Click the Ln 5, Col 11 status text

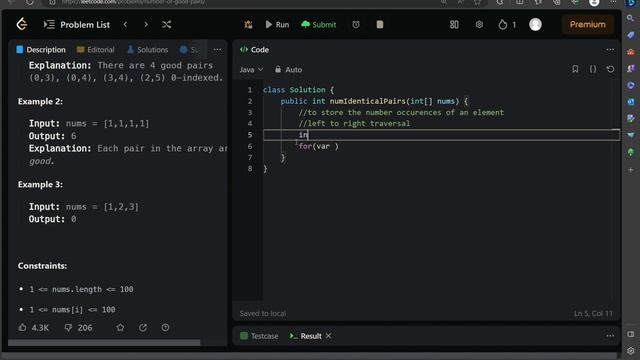[x=593, y=313]
